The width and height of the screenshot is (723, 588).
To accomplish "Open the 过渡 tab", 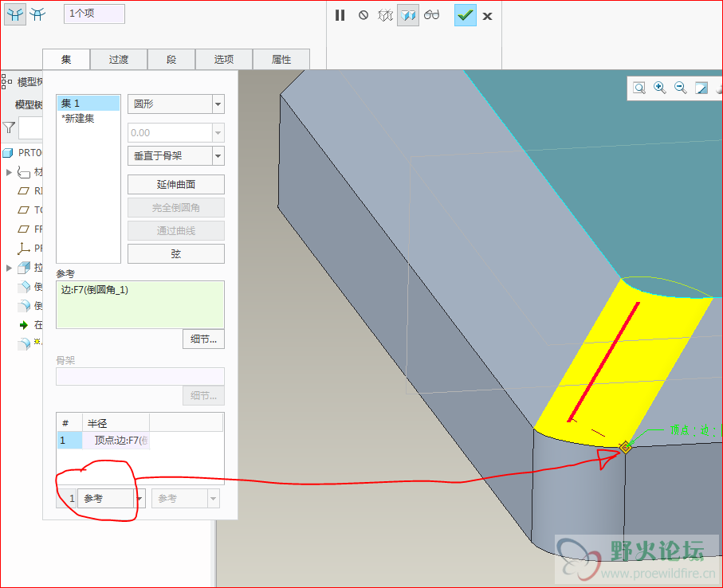I will tap(119, 60).
